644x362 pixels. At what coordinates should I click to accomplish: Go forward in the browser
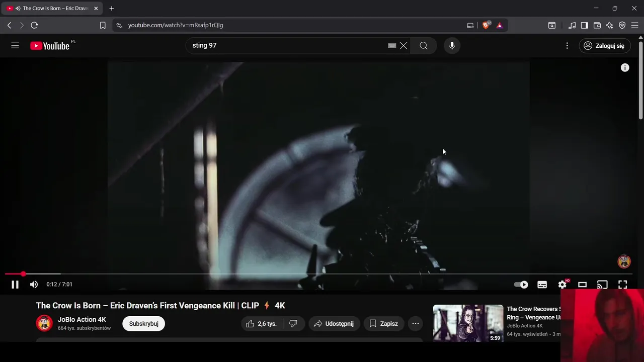[x=22, y=25]
